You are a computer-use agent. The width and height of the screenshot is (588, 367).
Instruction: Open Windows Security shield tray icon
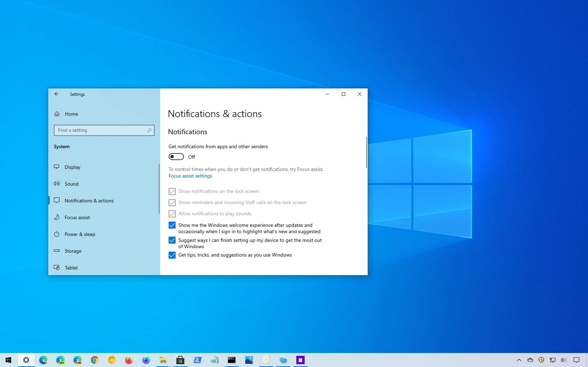click(x=541, y=360)
